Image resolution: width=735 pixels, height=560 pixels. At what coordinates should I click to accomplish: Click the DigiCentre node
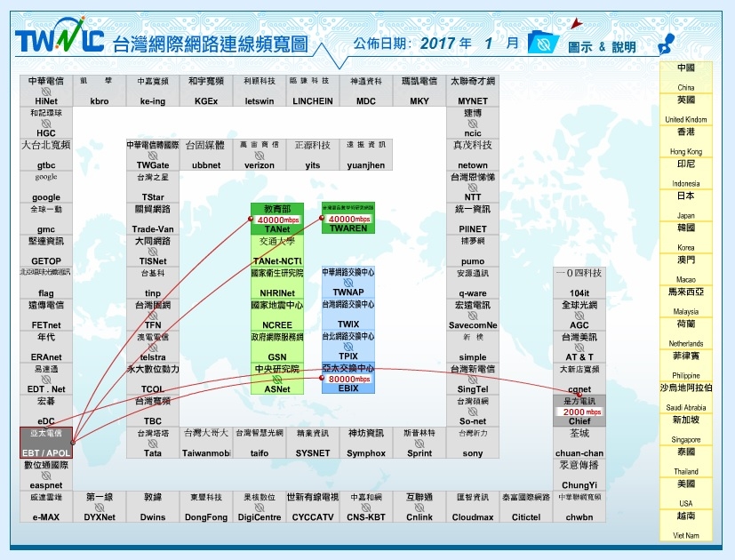point(260,507)
